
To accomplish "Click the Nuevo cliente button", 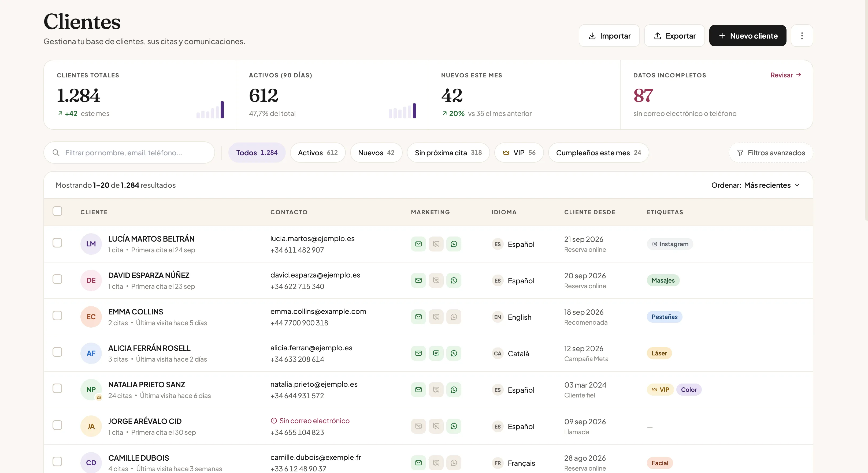I will (x=747, y=36).
